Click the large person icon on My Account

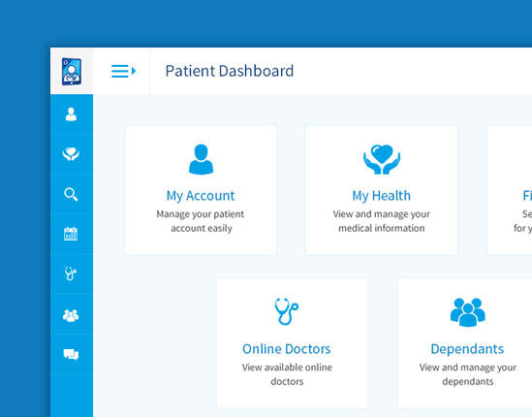pyautogui.click(x=201, y=159)
